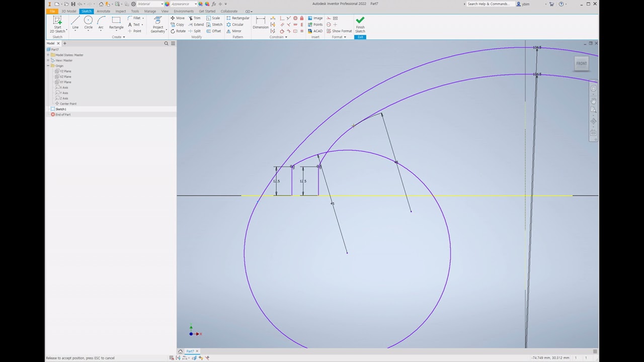Screen dimensions: 644x362
Task: Click the Project Geometry tool
Action: [x=158, y=24]
